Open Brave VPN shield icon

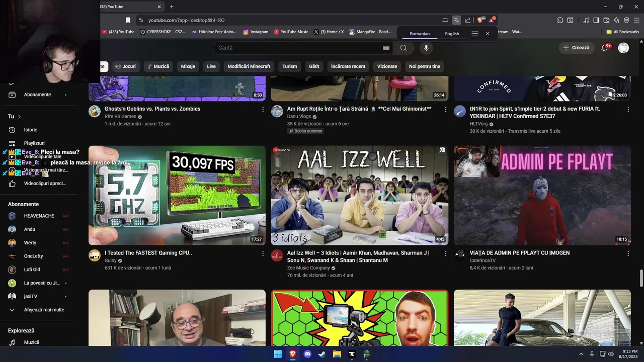pyautogui.click(x=626, y=20)
